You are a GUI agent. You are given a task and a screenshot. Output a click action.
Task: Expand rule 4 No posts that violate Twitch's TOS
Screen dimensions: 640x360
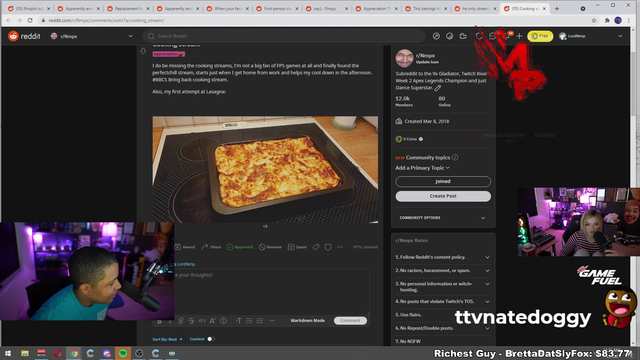coord(443,302)
